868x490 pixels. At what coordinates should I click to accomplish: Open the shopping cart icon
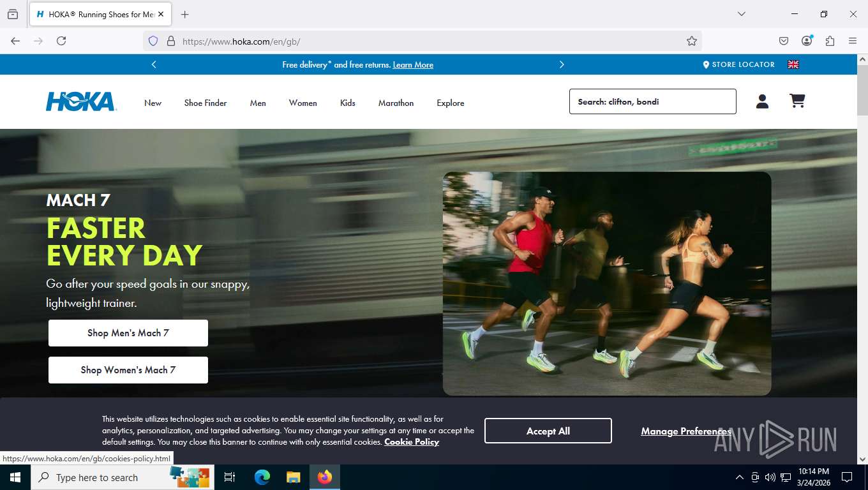coord(797,101)
